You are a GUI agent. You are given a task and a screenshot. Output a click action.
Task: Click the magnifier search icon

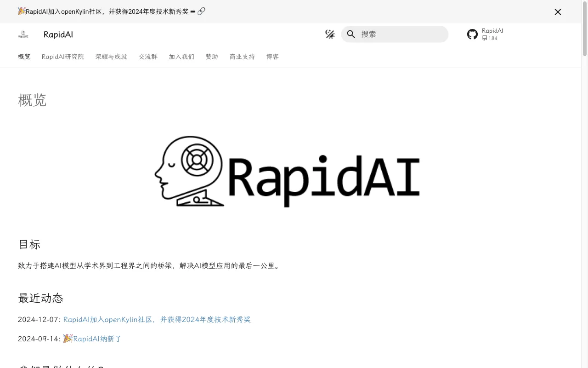click(x=351, y=34)
